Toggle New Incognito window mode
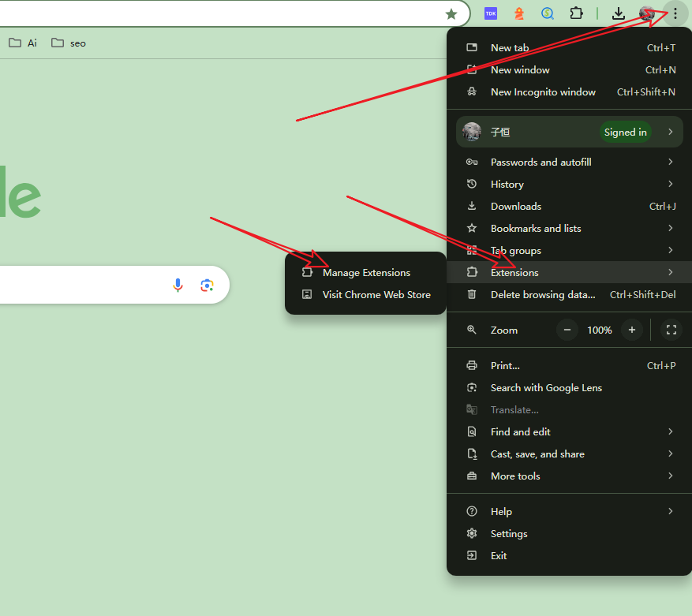692x616 pixels. (x=543, y=91)
